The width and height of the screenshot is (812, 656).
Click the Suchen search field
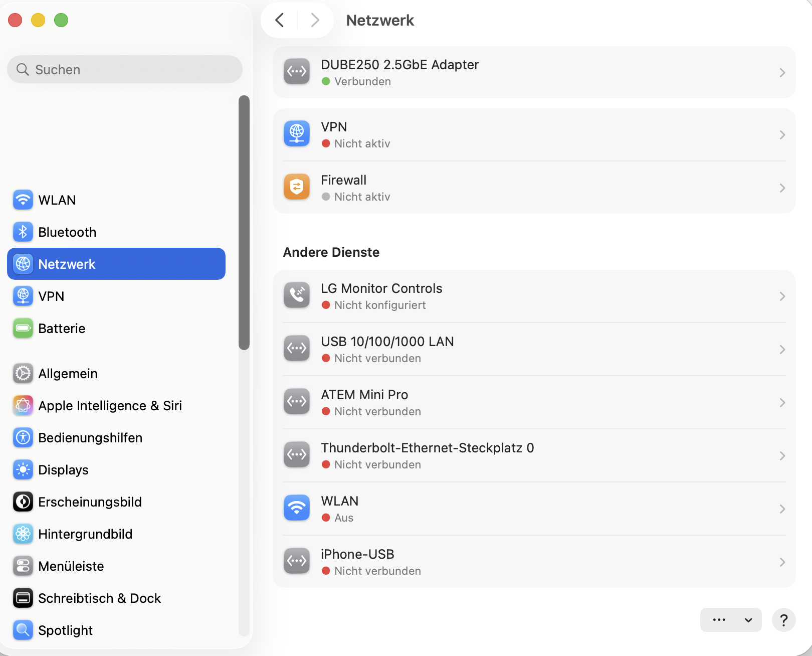(x=125, y=70)
